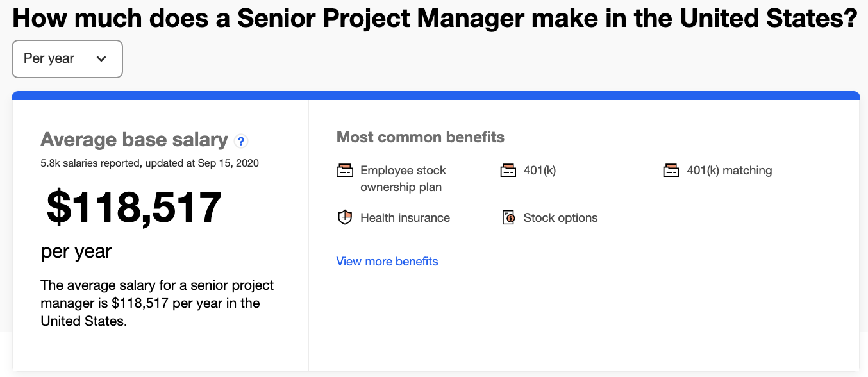Open the Per year pay period dropdown
The image size is (868, 377).
pos(67,59)
